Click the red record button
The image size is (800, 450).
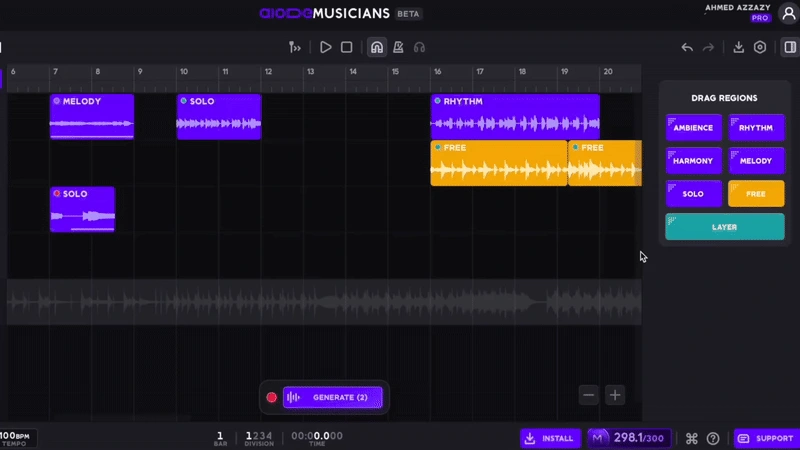point(271,397)
